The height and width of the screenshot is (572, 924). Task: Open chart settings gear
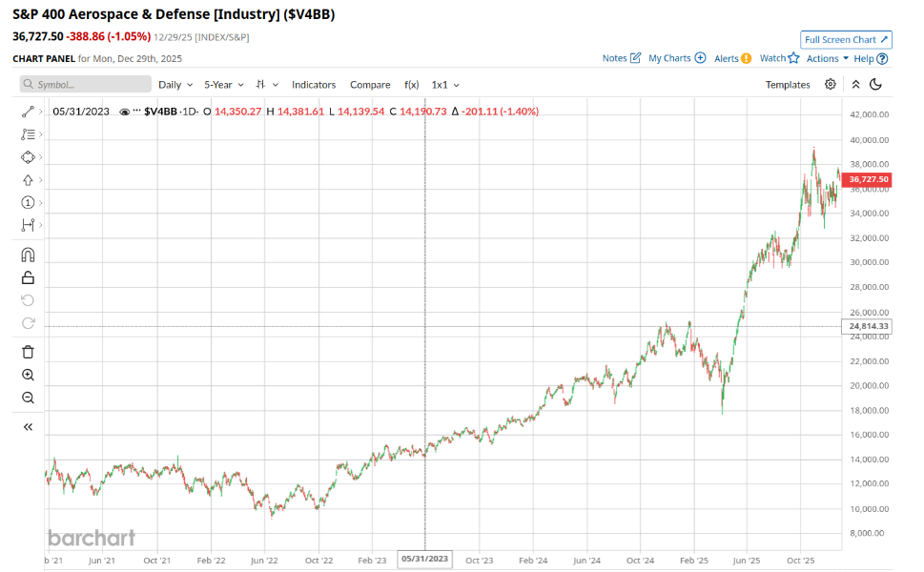pos(831,85)
